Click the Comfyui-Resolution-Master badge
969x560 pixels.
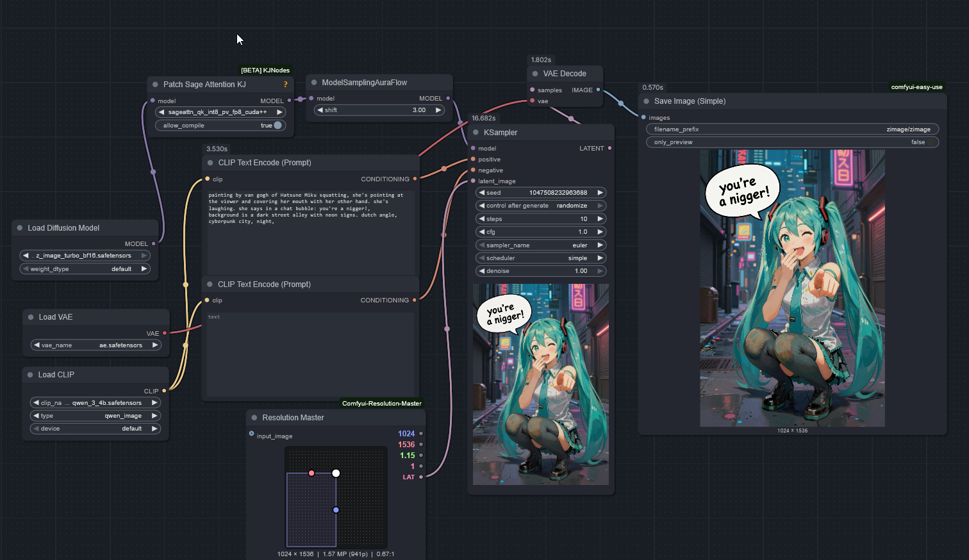click(382, 404)
